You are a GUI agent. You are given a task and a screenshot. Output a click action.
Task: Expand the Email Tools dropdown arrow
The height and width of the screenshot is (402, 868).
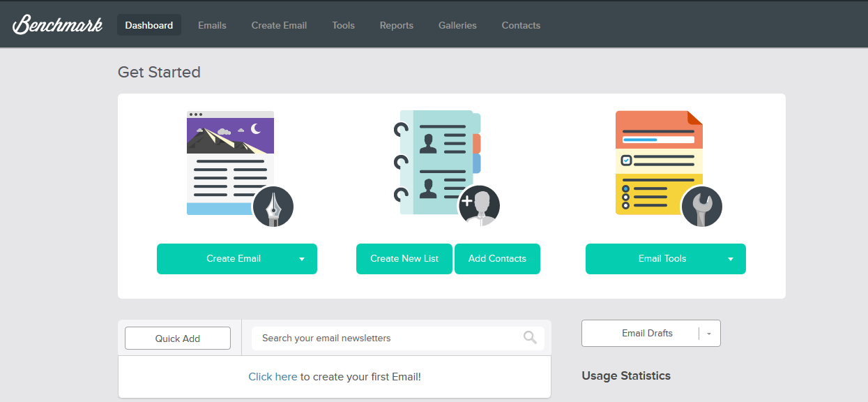[x=731, y=259]
